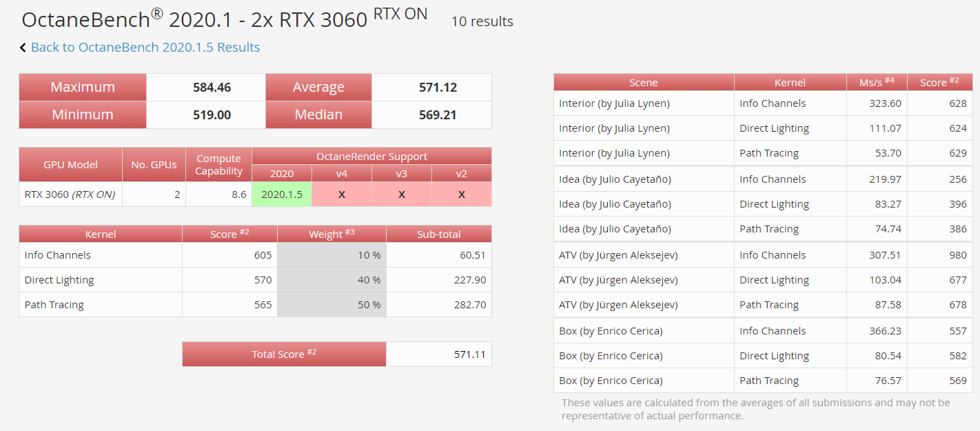Screen dimensions: 980x431
Task: Click the Compute Capability column header
Action: pyautogui.click(x=218, y=165)
